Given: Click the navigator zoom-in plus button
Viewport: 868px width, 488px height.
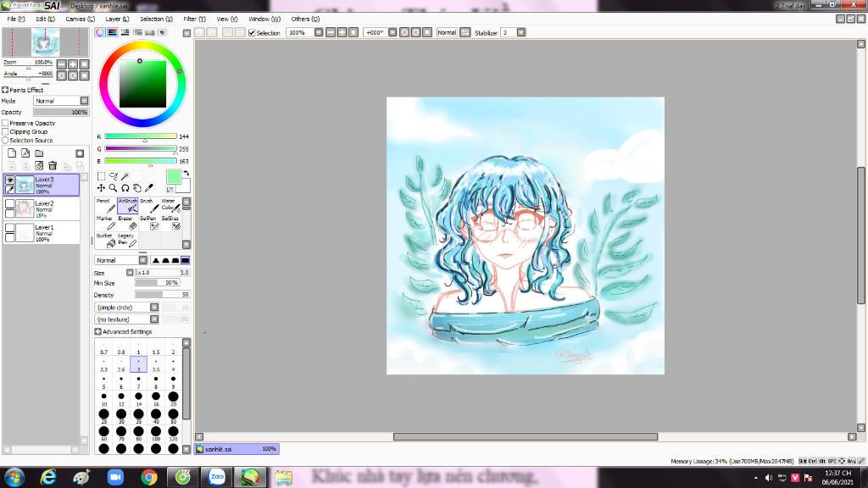Looking at the screenshot, I should pos(73,64).
